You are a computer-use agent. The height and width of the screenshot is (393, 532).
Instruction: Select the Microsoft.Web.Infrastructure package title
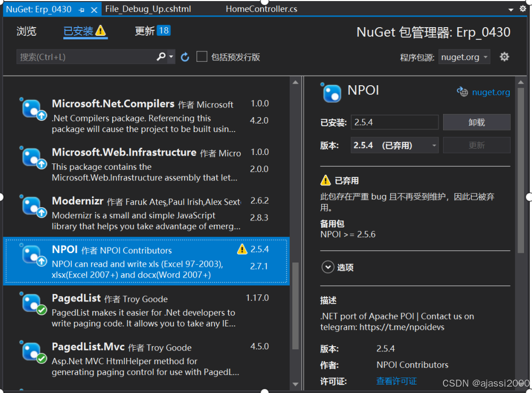[124, 152]
